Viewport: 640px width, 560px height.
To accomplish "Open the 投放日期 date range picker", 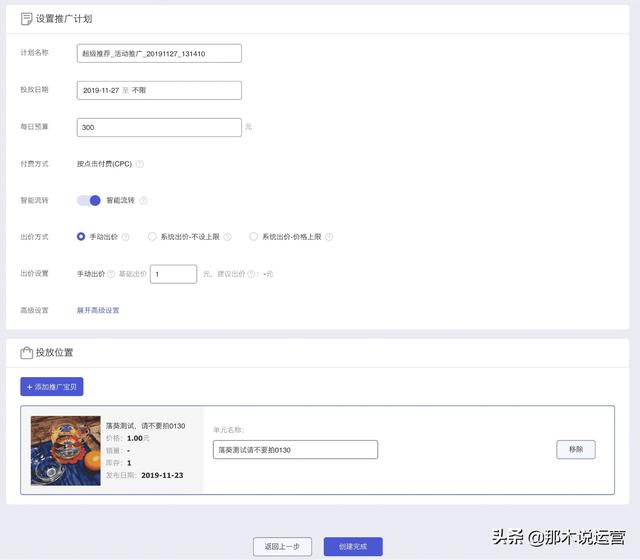I will click(159, 90).
